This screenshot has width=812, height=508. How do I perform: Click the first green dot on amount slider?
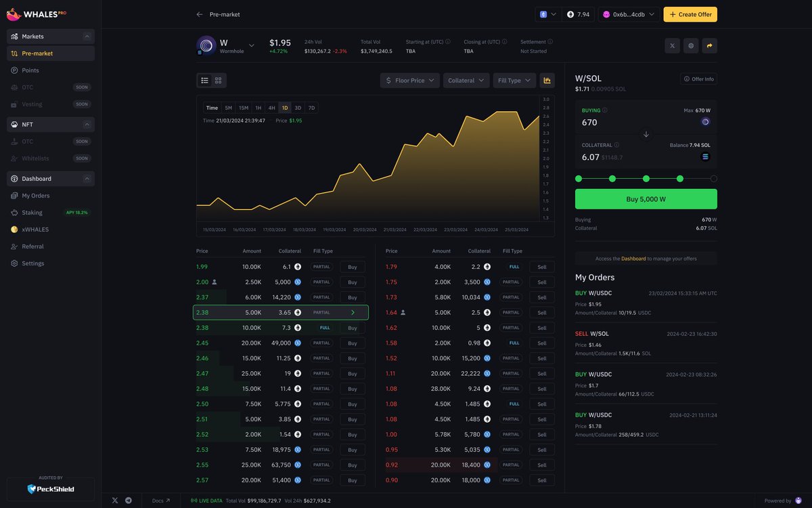[579, 179]
